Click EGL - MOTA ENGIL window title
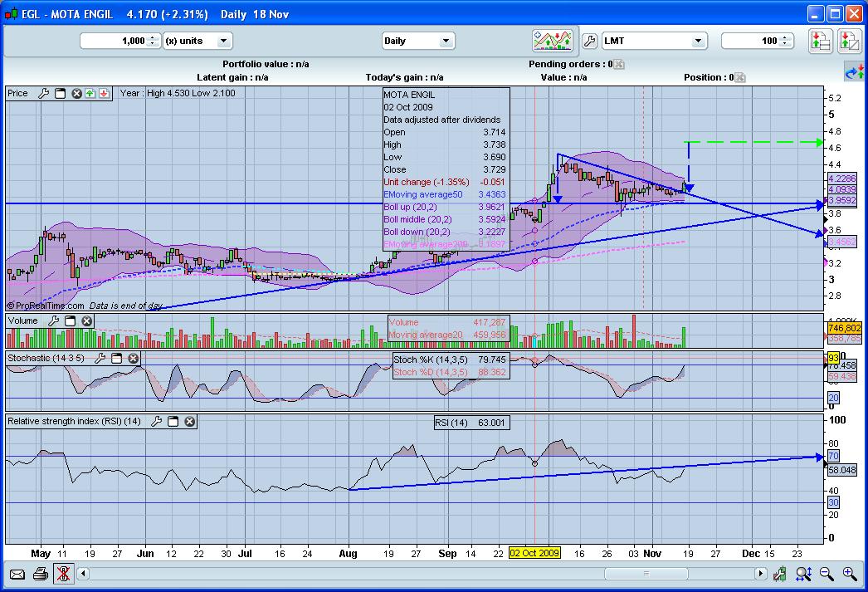Viewport: 868px width, 592px height. [67, 14]
